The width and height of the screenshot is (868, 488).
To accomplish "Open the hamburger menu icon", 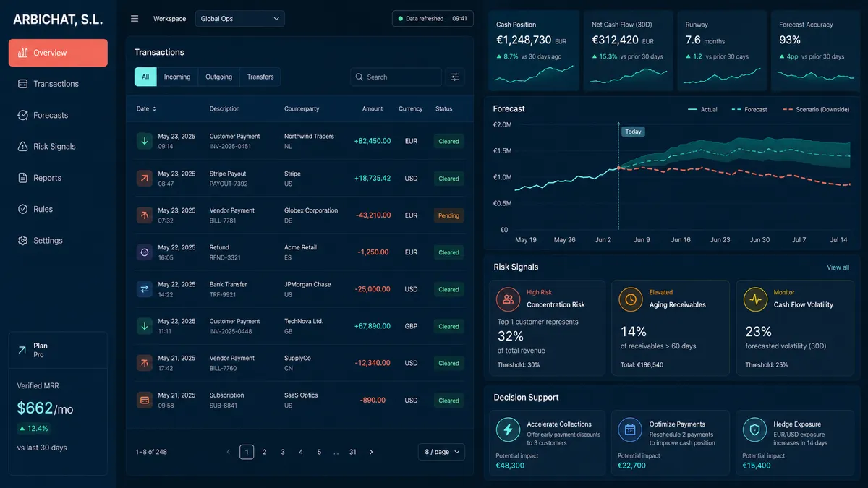I will (x=135, y=19).
